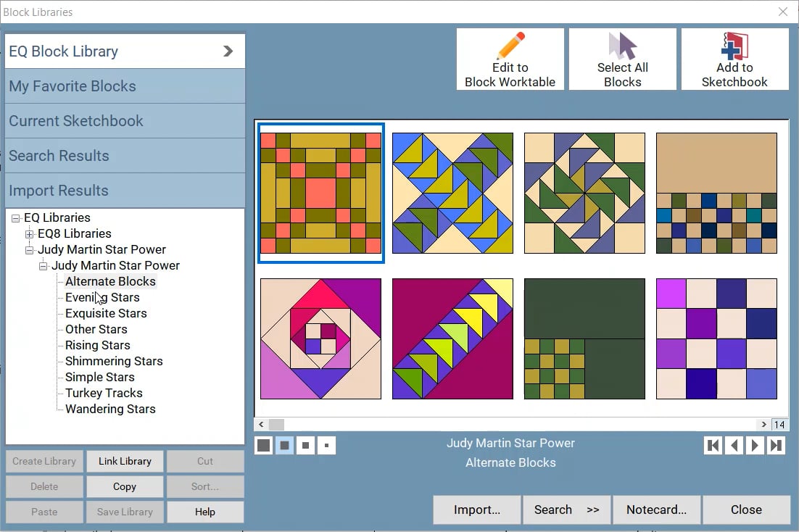Jump to last block with skip-forward arrow
The height and width of the screenshot is (532, 799).
tap(776, 445)
